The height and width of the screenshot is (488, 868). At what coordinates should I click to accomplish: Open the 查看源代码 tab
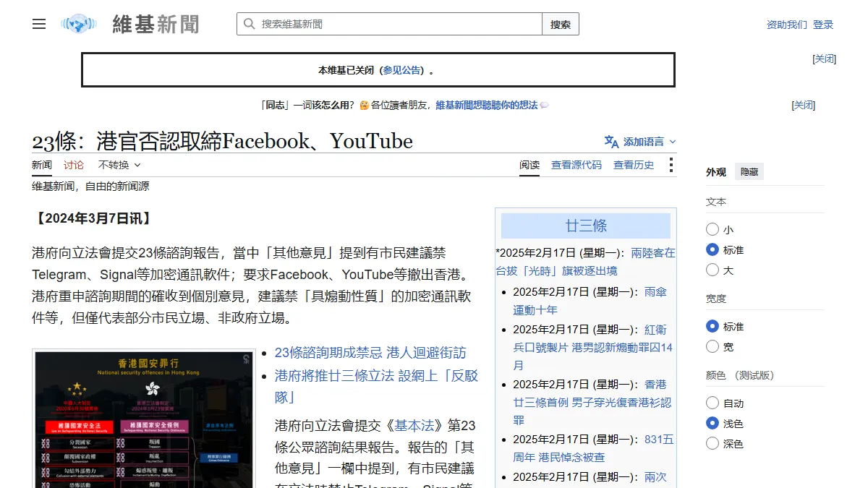(576, 165)
